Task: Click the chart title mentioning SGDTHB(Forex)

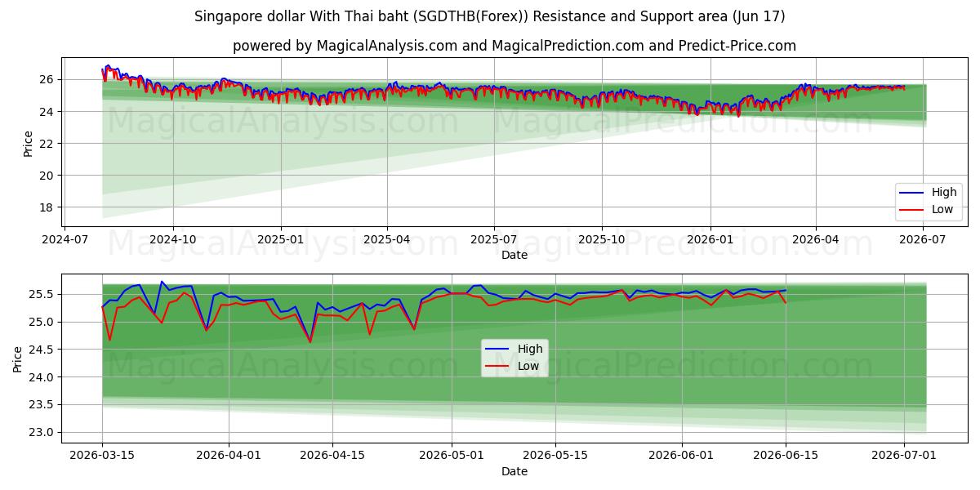Action: pos(490,16)
